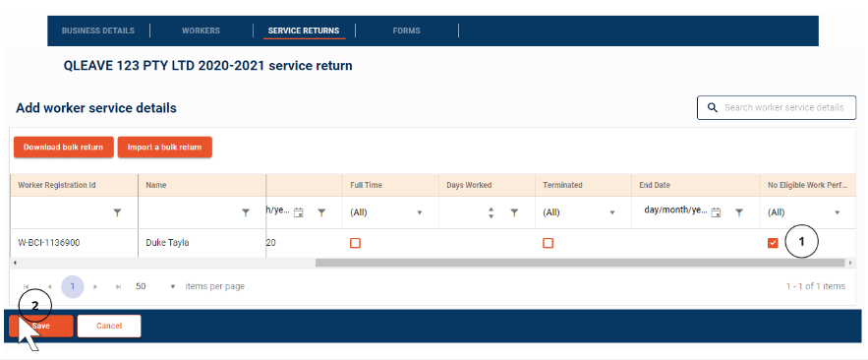Tick Terminated checkbox for Duke Tayla

coord(549,243)
